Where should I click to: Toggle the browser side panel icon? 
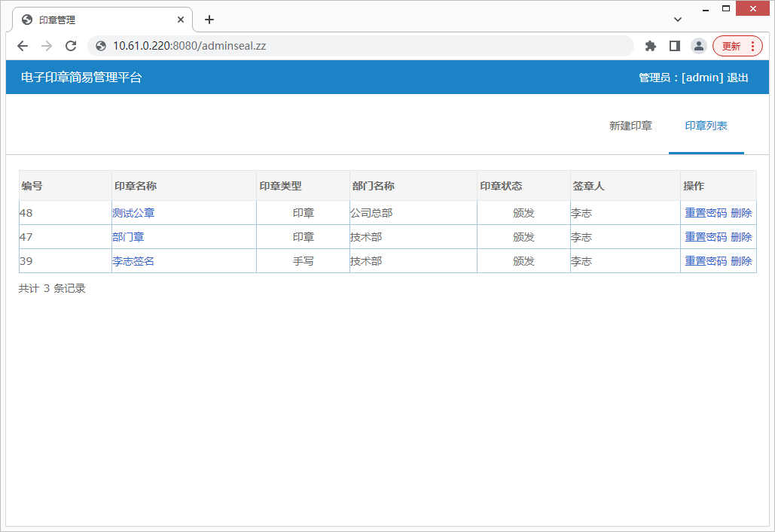pos(675,46)
